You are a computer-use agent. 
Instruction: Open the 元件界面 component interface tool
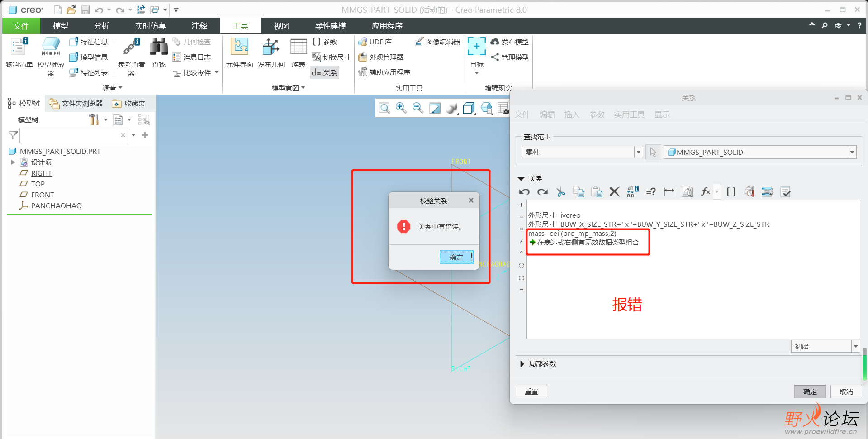pyautogui.click(x=239, y=53)
